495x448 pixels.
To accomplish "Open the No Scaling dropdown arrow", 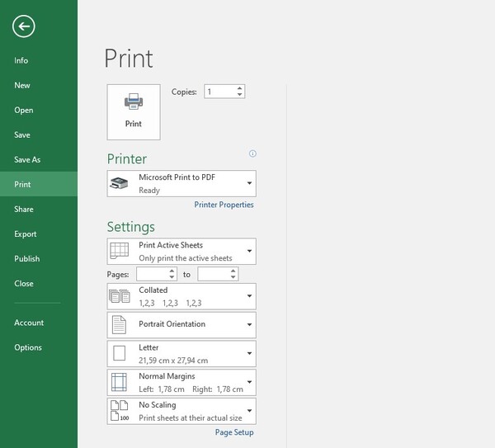I will tap(249, 411).
